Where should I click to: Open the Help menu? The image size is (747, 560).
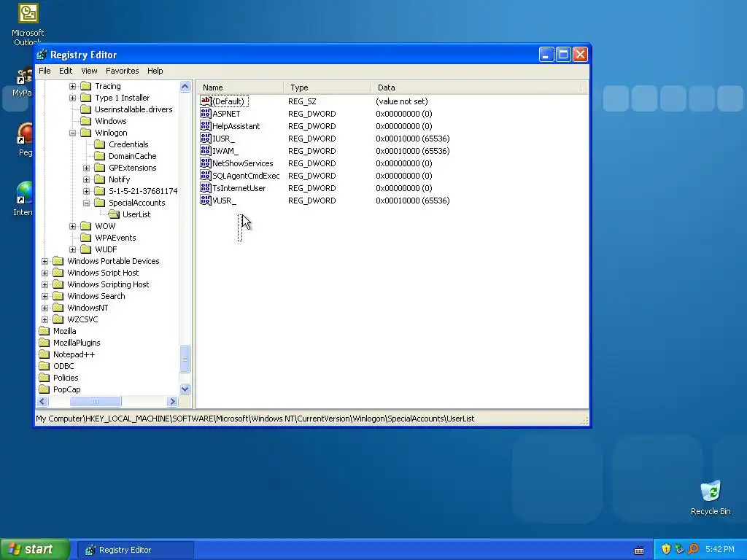click(x=155, y=71)
